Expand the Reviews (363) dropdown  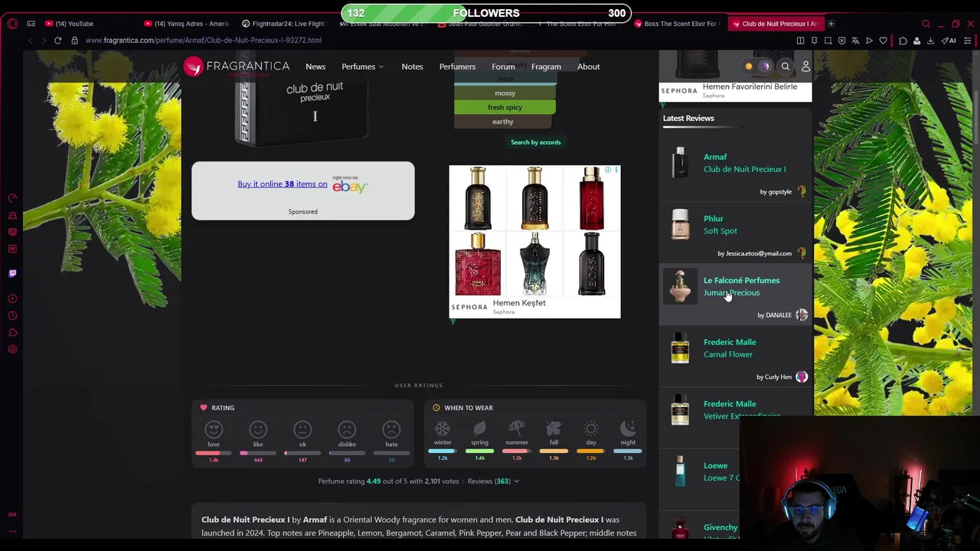[493, 481]
